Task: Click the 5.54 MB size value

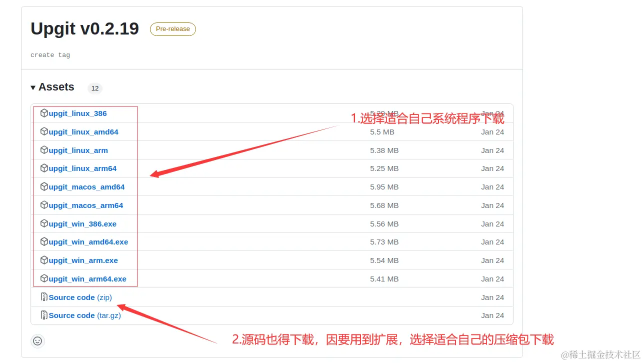Action: 384,260
